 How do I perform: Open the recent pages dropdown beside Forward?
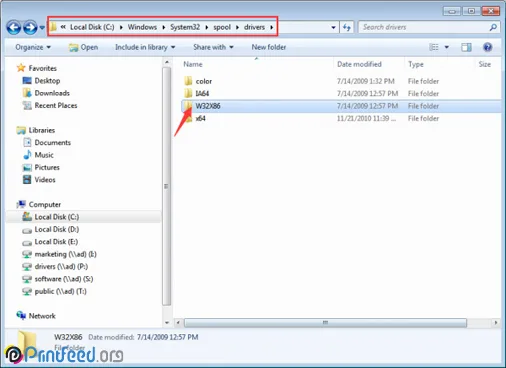tap(42, 28)
